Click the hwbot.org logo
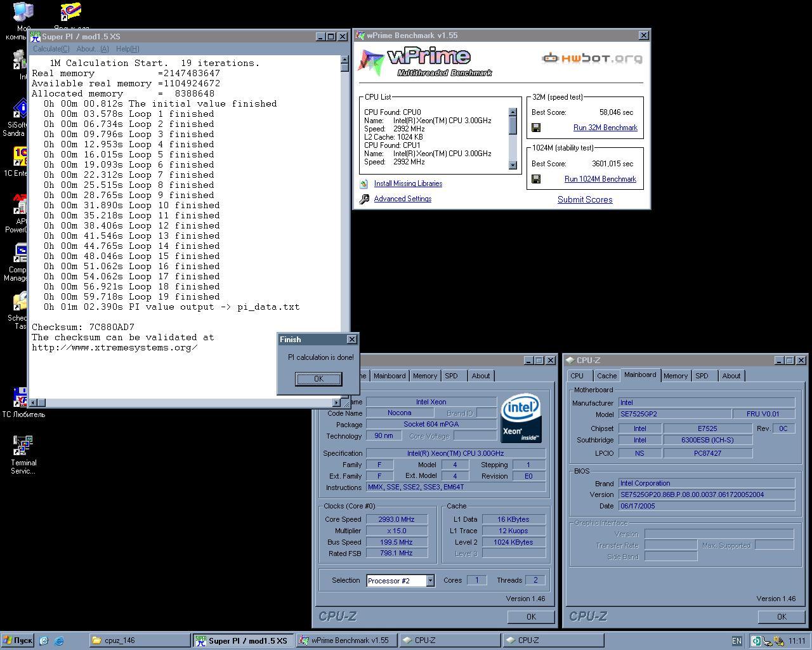Screen dimensions: 812x650 tap(592, 58)
